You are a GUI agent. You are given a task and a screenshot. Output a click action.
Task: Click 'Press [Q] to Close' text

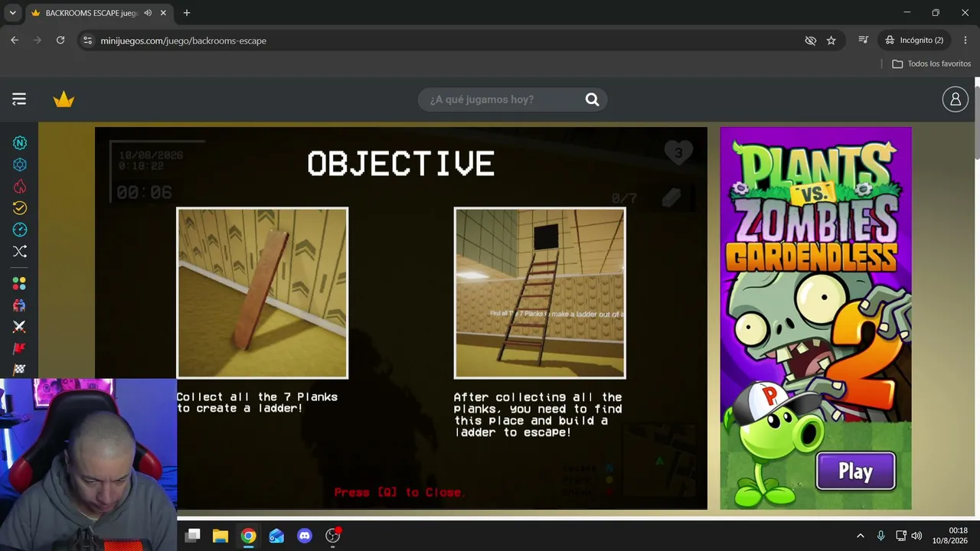pos(400,492)
